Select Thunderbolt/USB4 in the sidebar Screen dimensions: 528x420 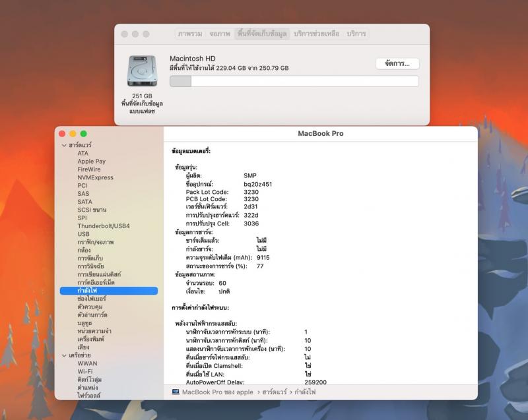[104, 226]
